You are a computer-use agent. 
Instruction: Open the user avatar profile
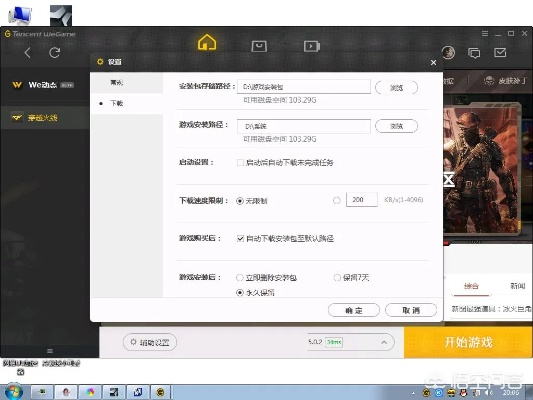point(448,53)
